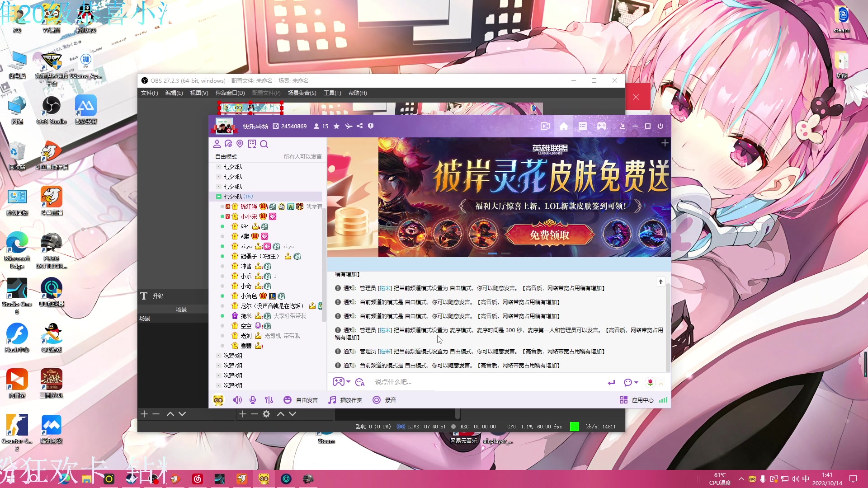Open OBS 文件(F) menu
The image size is (868, 488).
(x=149, y=93)
